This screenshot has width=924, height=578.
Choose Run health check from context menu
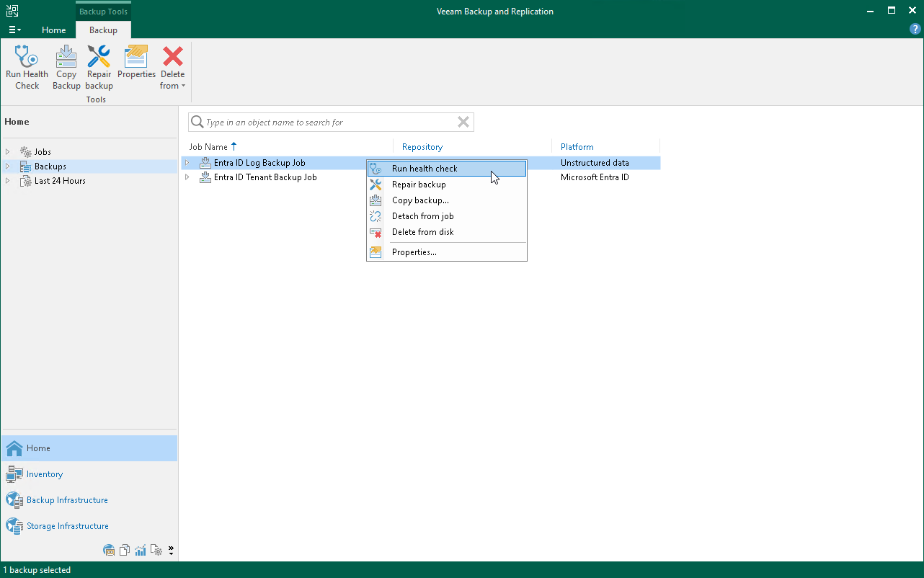click(x=447, y=169)
